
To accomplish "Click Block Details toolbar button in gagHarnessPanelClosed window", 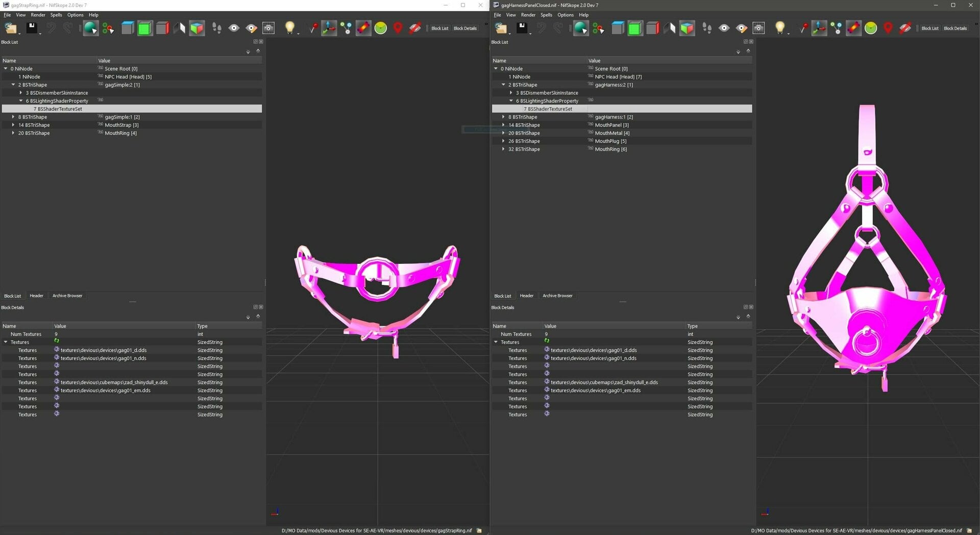I will (x=955, y=28).
